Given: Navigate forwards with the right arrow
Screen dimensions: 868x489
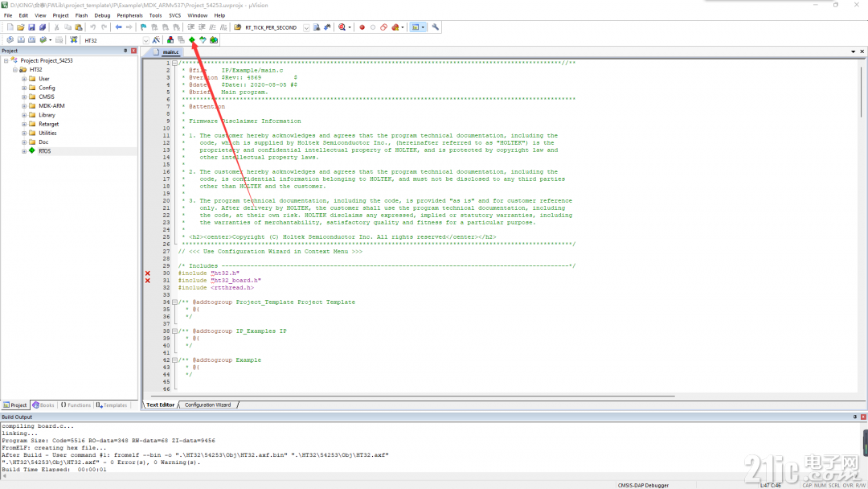Looking at the screenshot, I should coord(129,27).
